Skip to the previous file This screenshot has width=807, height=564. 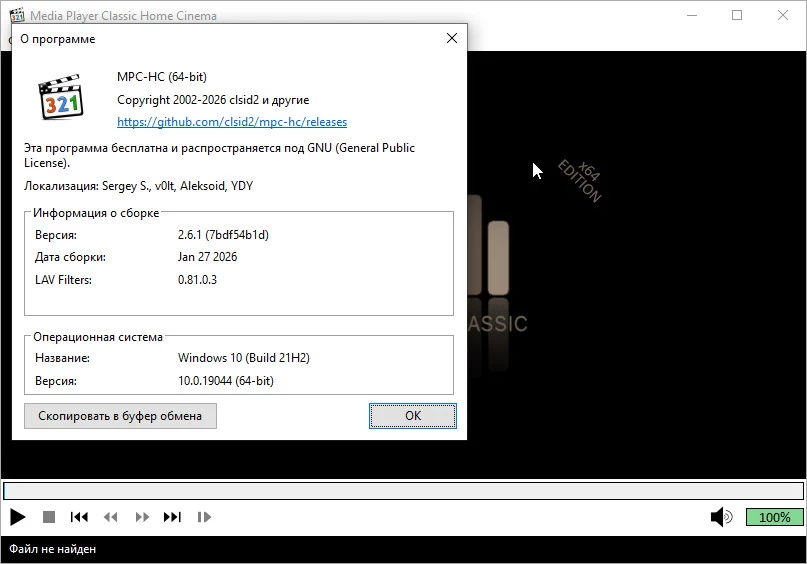[79, 517]
